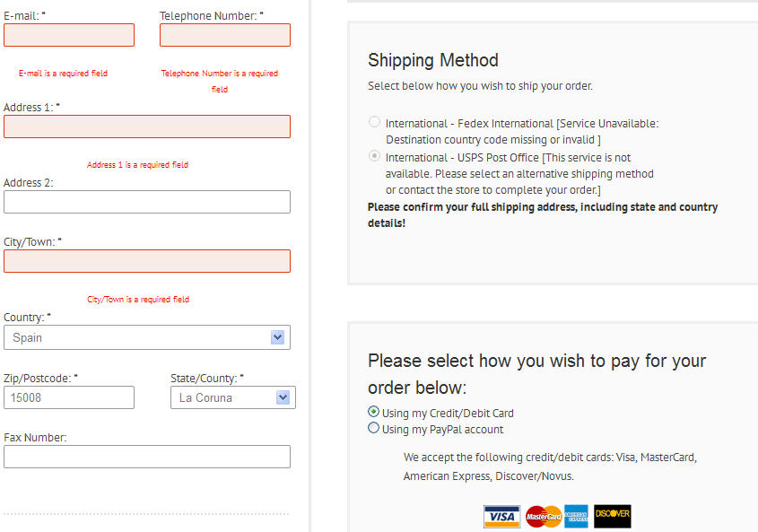
Task: Click the Shipping Method heading
Action: [x=433, y=60]
